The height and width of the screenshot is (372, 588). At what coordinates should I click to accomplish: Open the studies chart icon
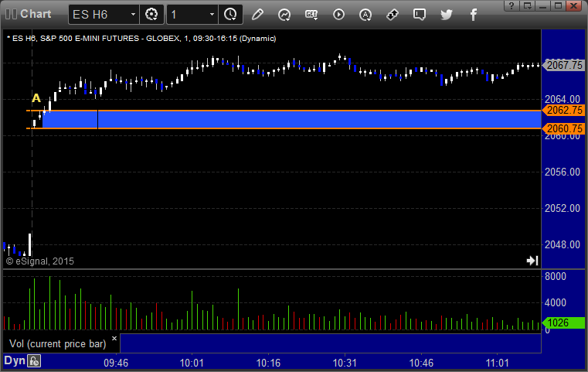point(284,15)
